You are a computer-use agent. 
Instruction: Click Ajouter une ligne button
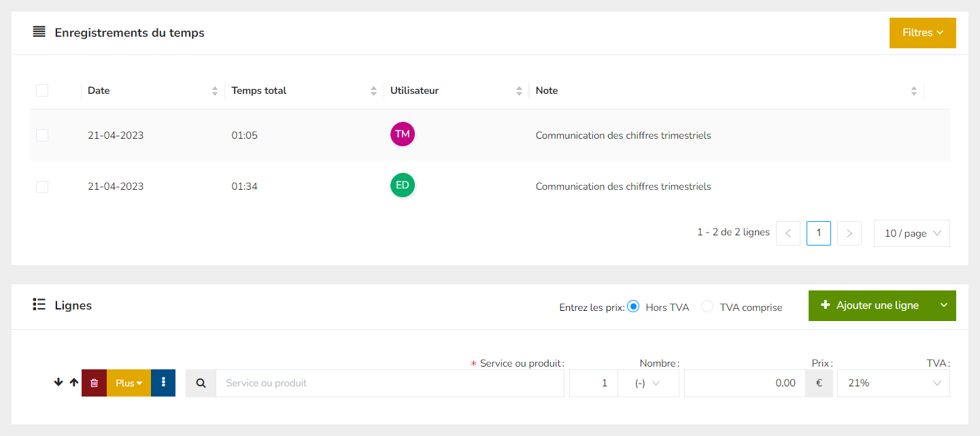[x=870, y=305]
